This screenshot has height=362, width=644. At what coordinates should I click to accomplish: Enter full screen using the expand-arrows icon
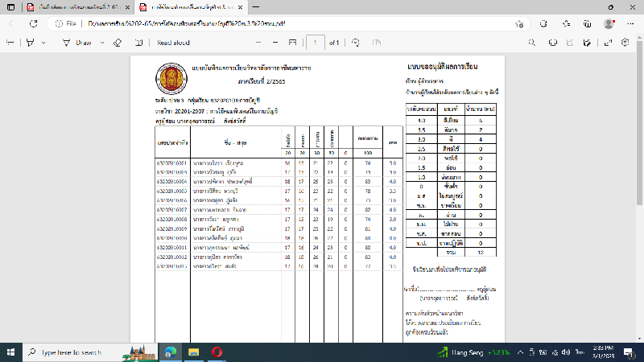click(609, 43)
